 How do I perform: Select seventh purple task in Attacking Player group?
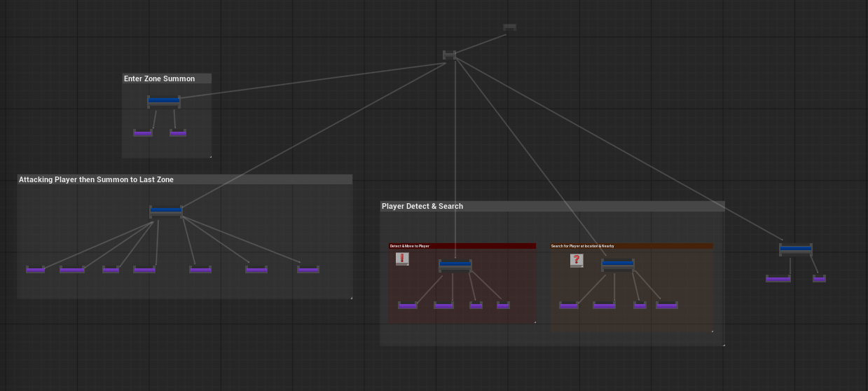[x=308, y=269]
